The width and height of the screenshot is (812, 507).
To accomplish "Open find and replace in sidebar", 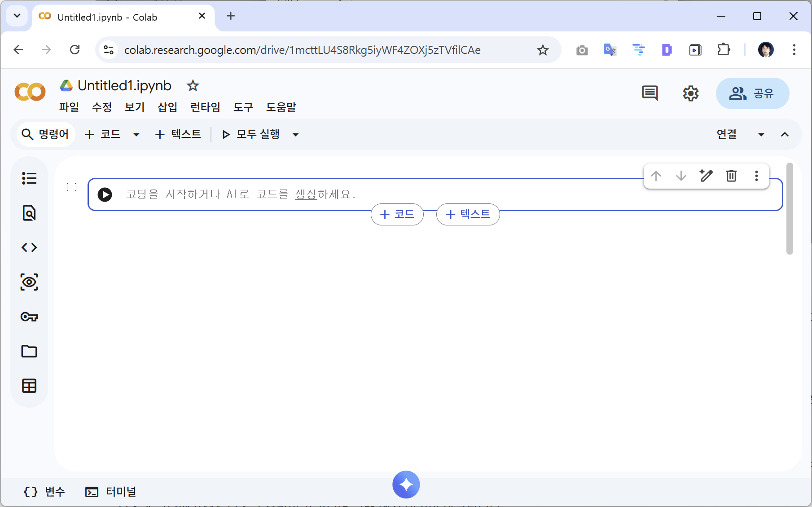I will point(29,213).
